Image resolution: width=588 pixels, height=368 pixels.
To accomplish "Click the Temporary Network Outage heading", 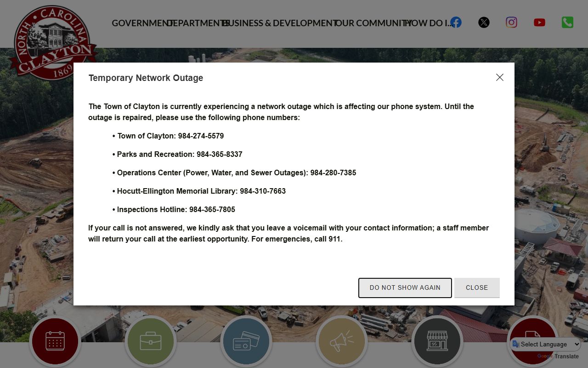I will (x=146, y=78).
